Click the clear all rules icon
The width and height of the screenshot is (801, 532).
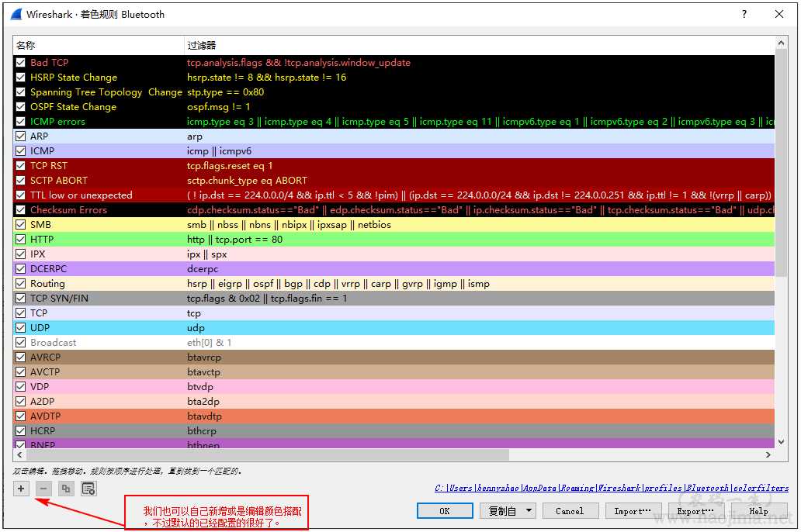pyautogui.click(x=88, y=489)
